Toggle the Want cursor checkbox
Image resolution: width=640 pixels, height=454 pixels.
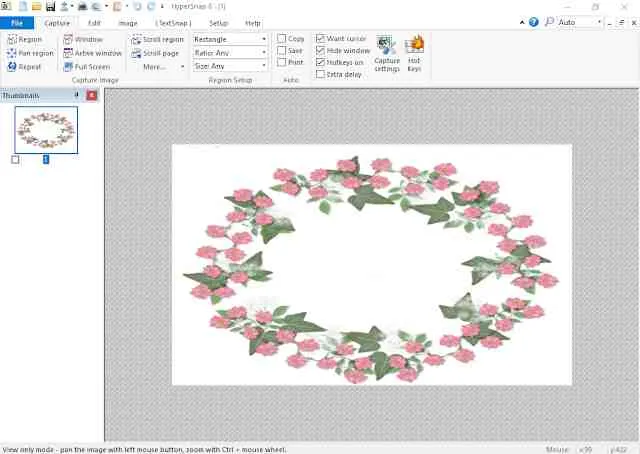[320, 38]
